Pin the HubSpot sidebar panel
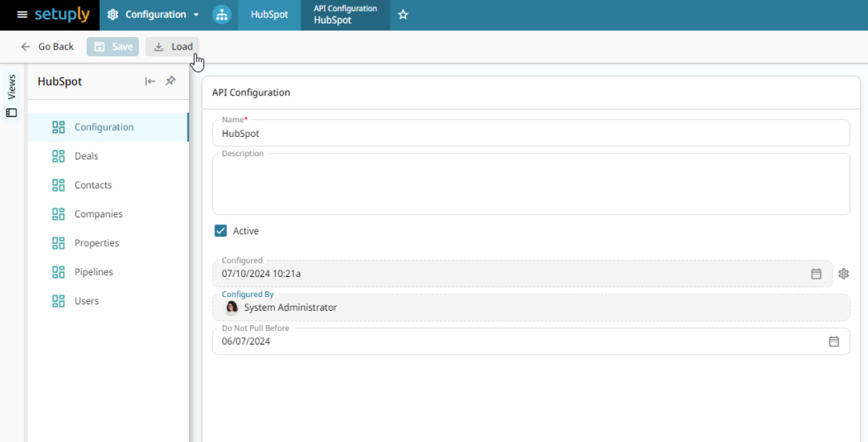Image resolution: width=868 pixels, height=442 pixels. 170,81
